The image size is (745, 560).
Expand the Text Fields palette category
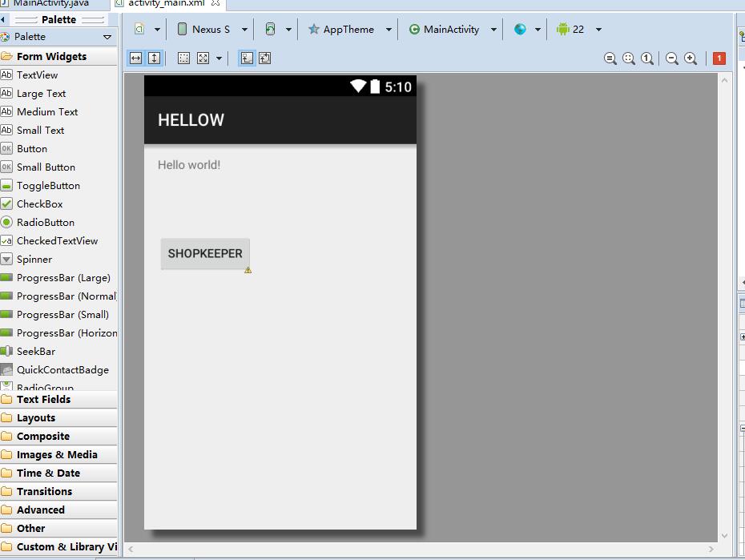point(58,400)
